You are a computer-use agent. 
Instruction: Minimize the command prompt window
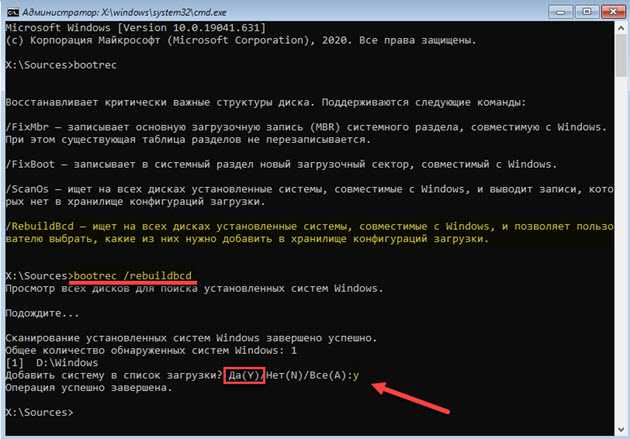(x=560, y=12)
